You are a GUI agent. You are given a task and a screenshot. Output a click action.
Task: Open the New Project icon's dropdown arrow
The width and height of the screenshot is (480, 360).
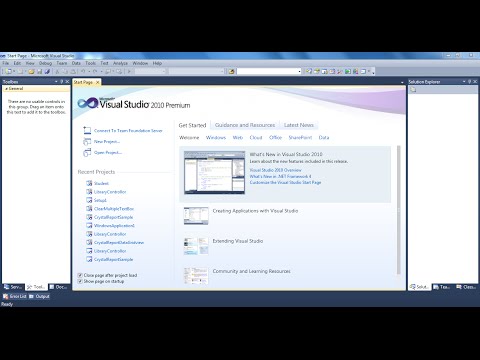[14, 71]
